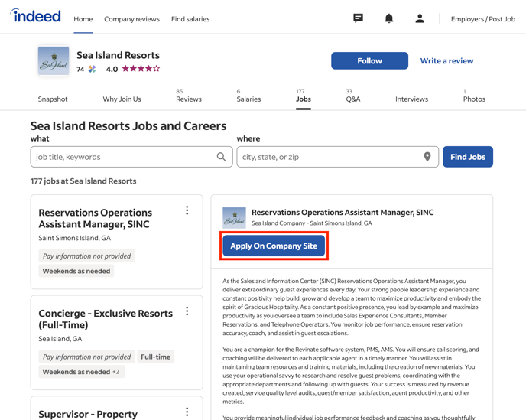526x420 pixels.
Task: Open options menu for Reservations Operations job card
Action: point(187,210)
